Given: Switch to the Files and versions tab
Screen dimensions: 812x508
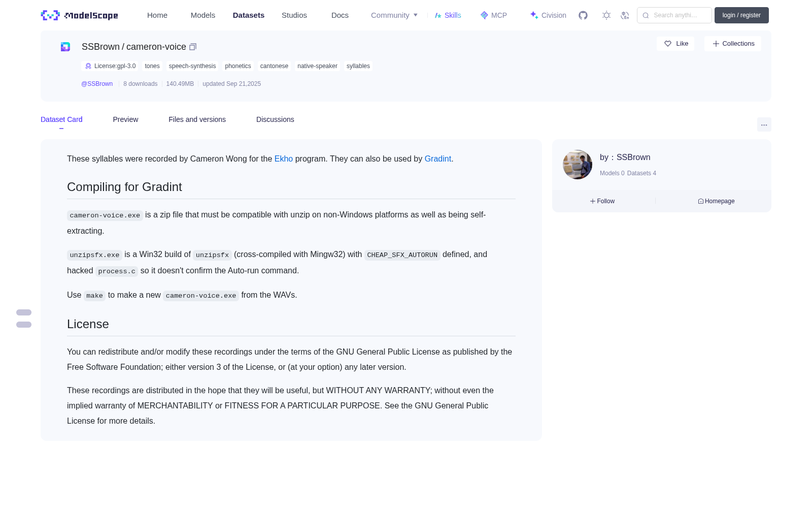Looking at the screenshot, I should tap(197, 119).
